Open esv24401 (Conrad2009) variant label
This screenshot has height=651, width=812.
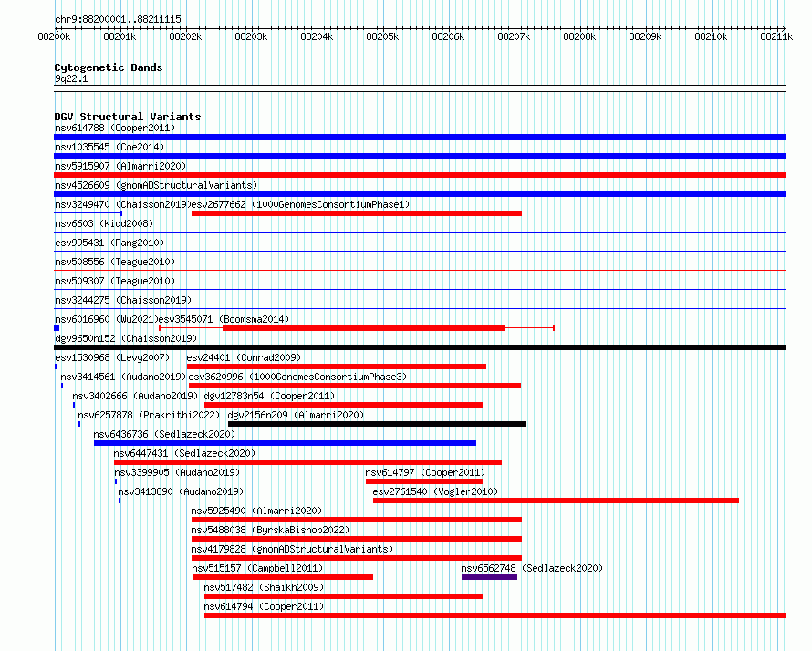[x=244, y=357]
